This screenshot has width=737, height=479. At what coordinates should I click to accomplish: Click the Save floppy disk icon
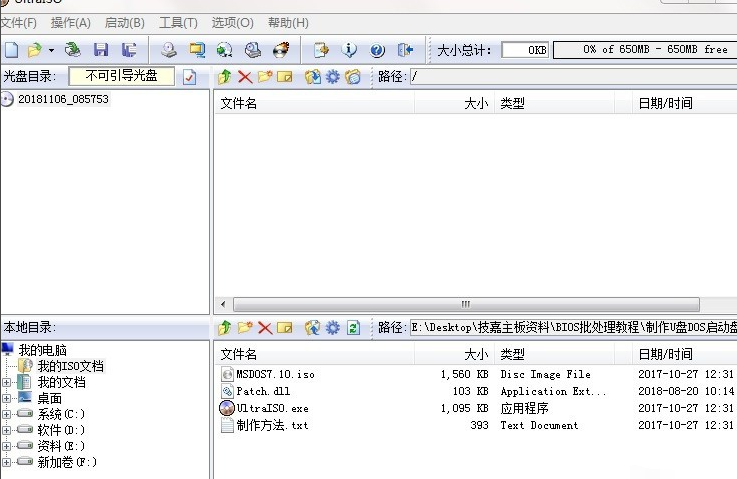[x=101, y=50]
